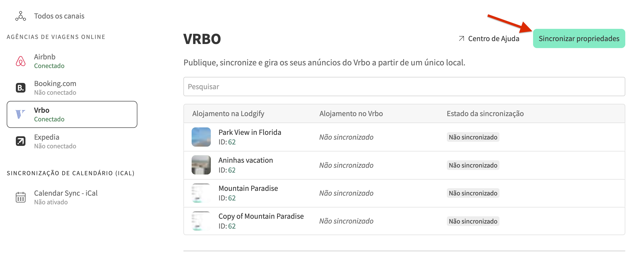Image resolution: width=644 pixels, height=262 pixels.
Task: Open the Todos os canais menu item
Action: point(59,16)
